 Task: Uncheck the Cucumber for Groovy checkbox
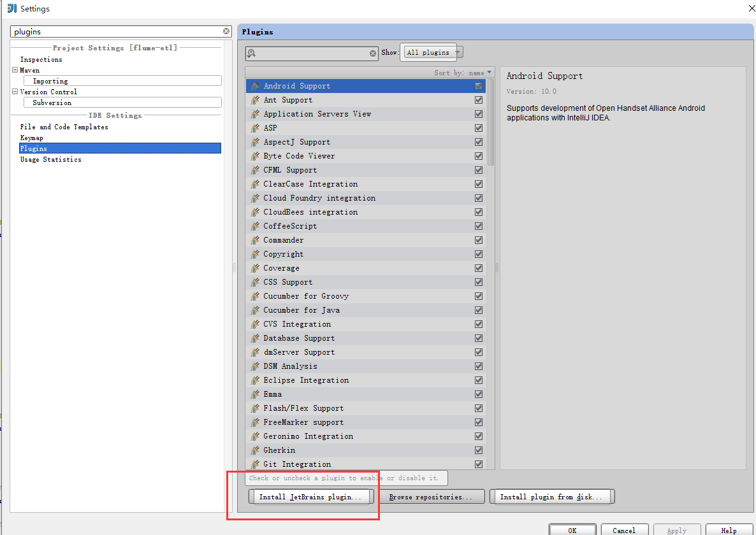pos(478,296)
